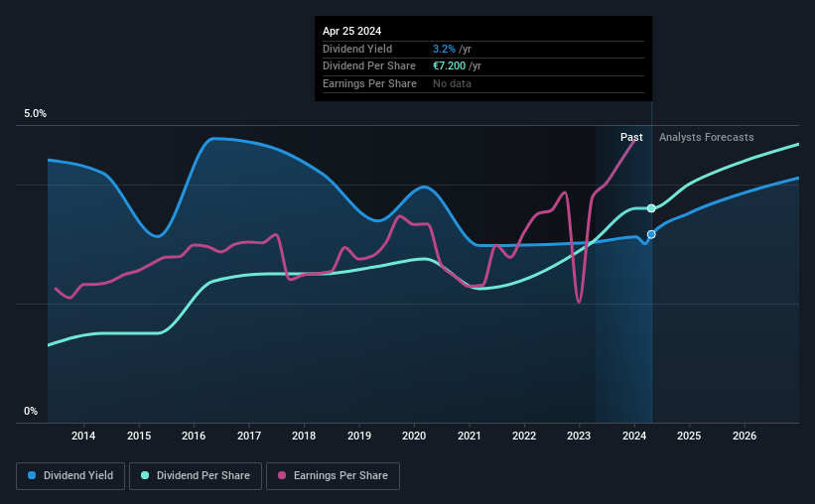Click the 2015 x-axis label

point(139,436)
